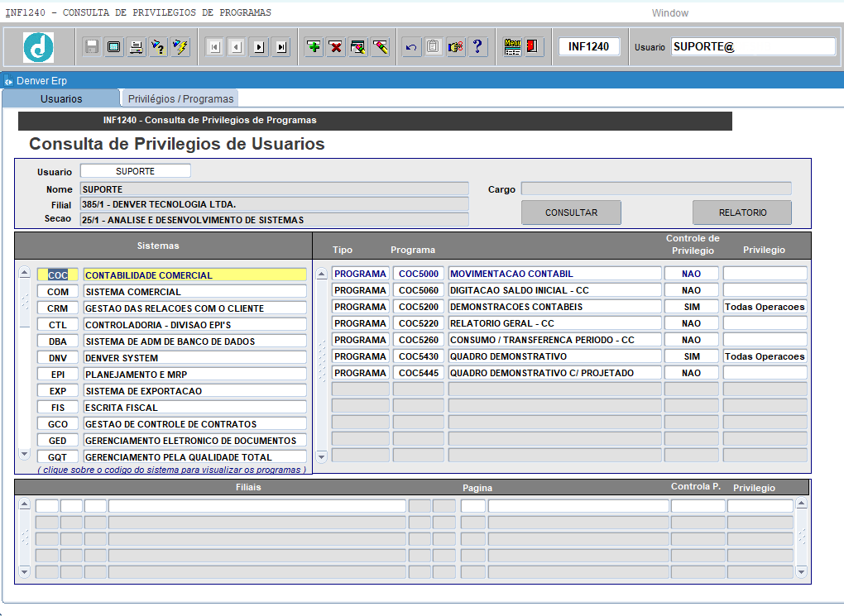Click the COC5260 program code
Image resolution: width=844 pixels, height=616 pixels.
click(x=418, y=340)
